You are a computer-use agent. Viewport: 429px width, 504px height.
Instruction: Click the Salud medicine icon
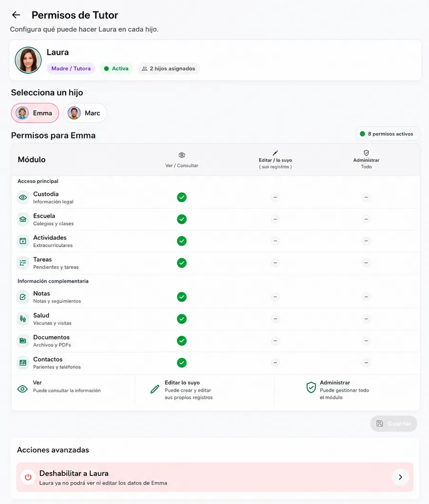[23, 319]
